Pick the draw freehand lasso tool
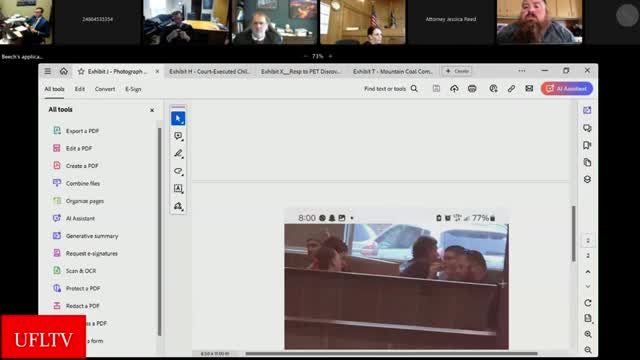This screenshot has height=360, width=640. 178,171
